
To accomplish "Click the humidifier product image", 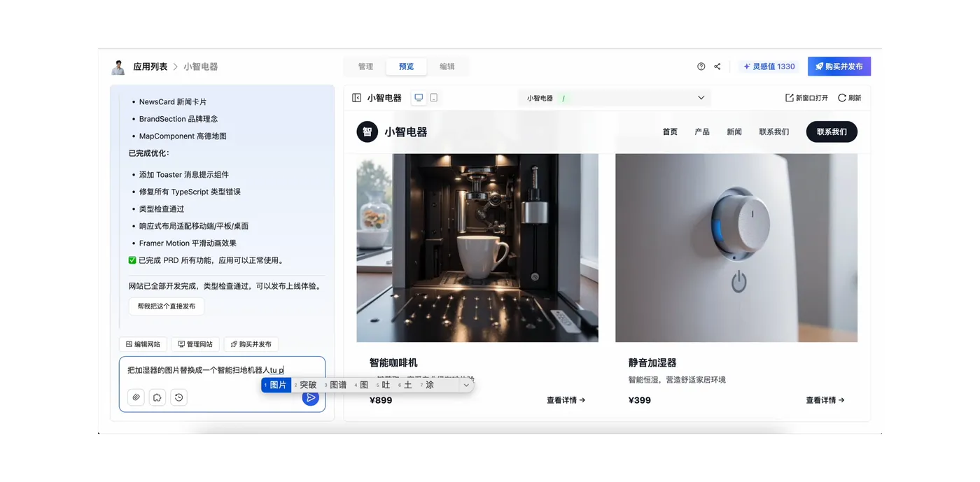I will coord(736,248).
